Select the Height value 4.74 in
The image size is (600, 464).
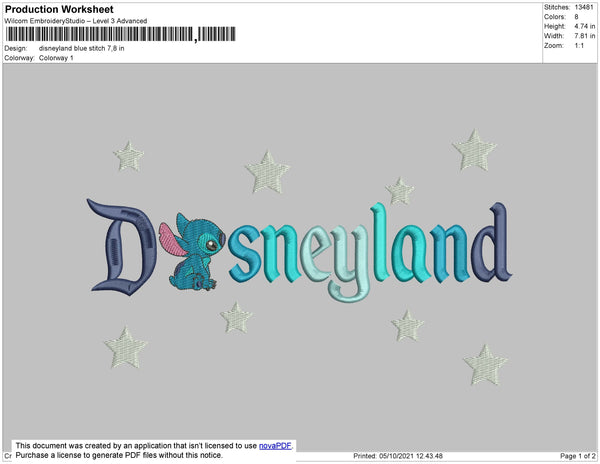[x=585, y=26]
